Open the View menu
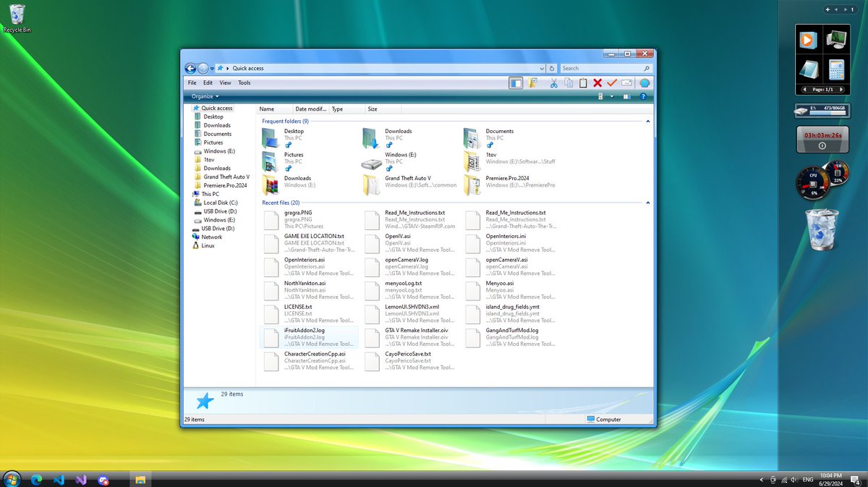Viewport: 868px width, 487px height. pos(226,82)
